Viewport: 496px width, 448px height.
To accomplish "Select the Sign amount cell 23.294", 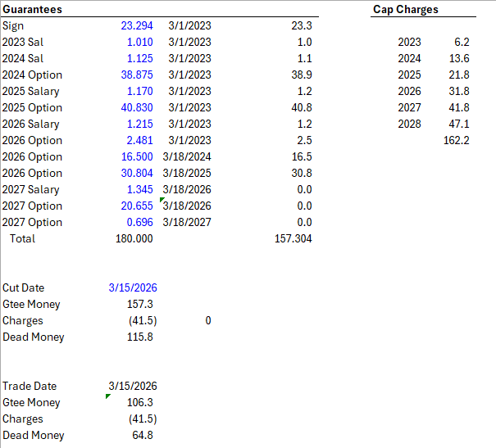I will (137, 25).
